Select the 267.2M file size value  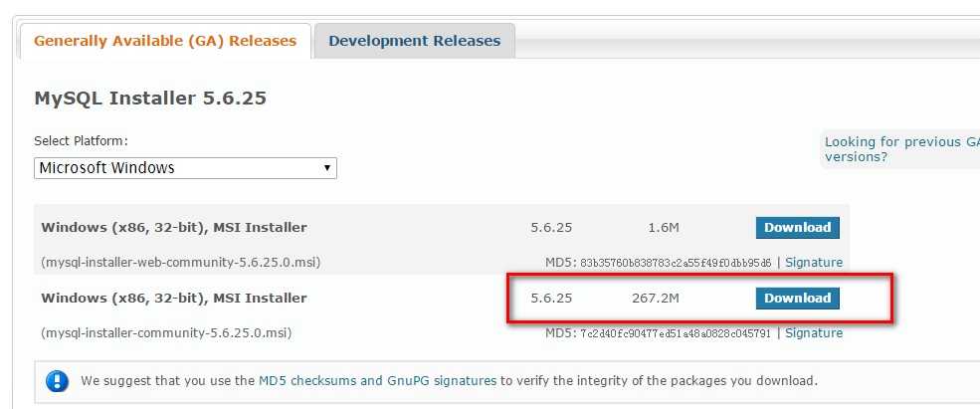pos(656,299)
